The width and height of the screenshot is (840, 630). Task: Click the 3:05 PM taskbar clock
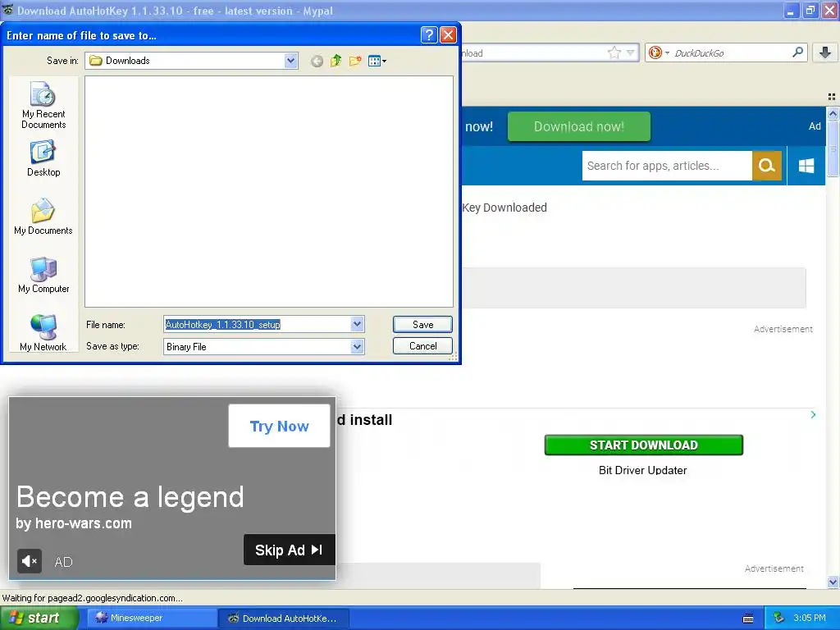(810, 618)
